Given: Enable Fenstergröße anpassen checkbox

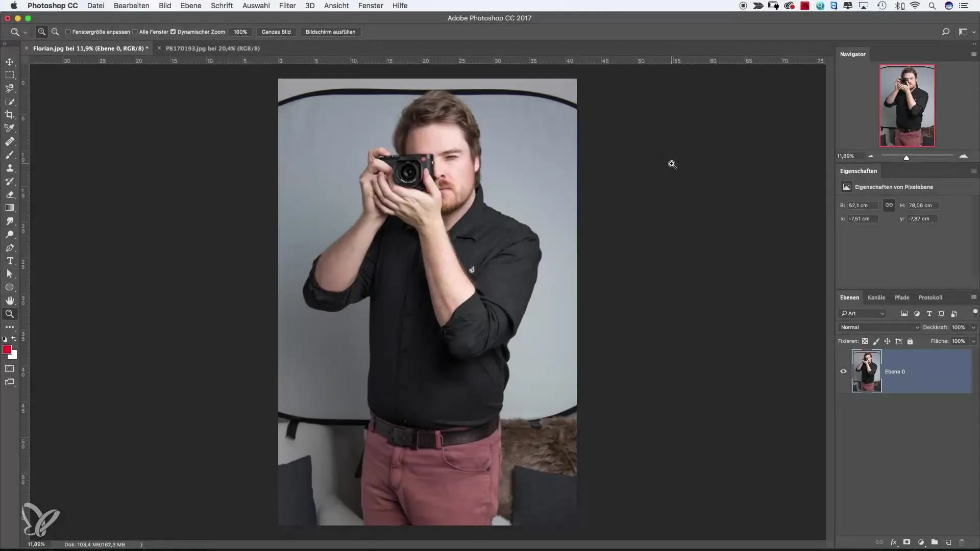Looking at the screenshot, I should click(x=68, y=32).
